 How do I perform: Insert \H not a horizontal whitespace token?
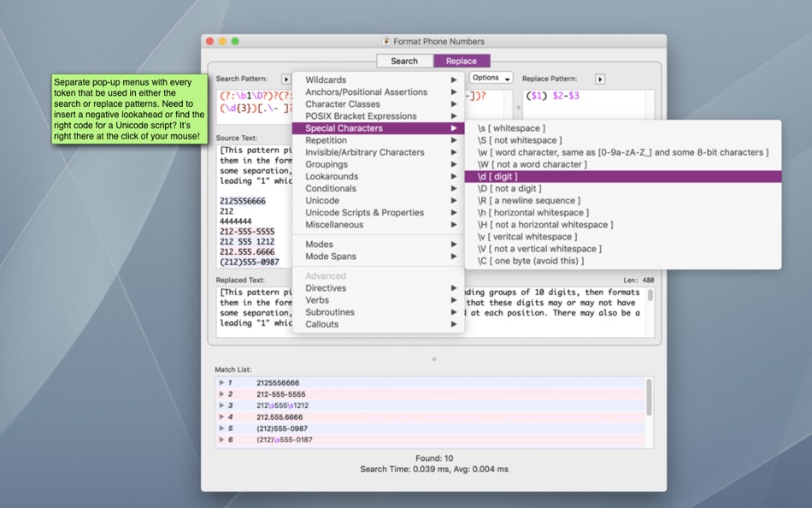(623, 224)
